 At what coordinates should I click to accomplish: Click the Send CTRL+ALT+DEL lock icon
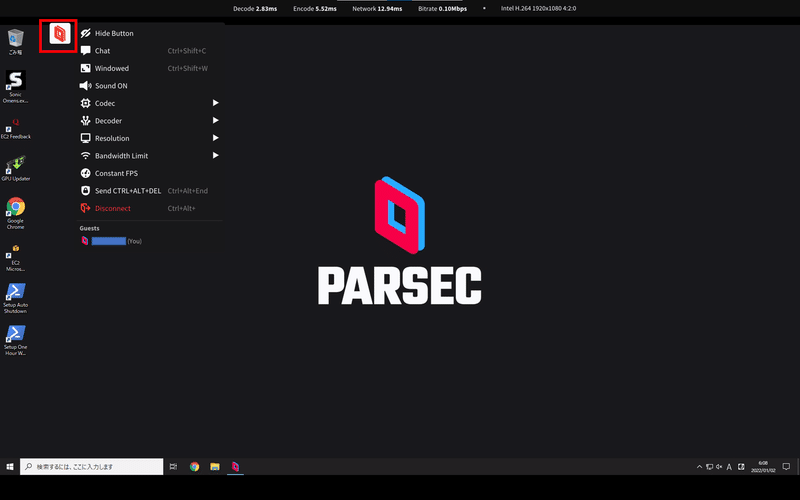(x=86, y=190)
